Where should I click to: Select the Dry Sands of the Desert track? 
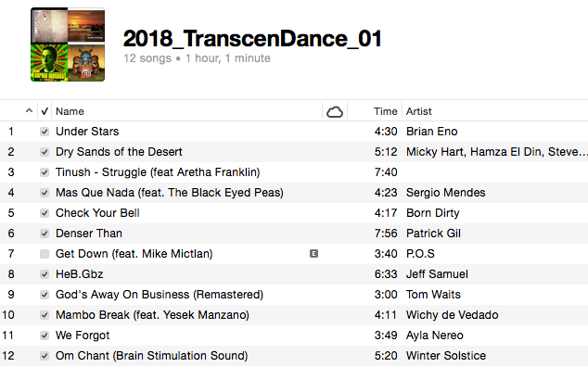(x=294, y=152)
